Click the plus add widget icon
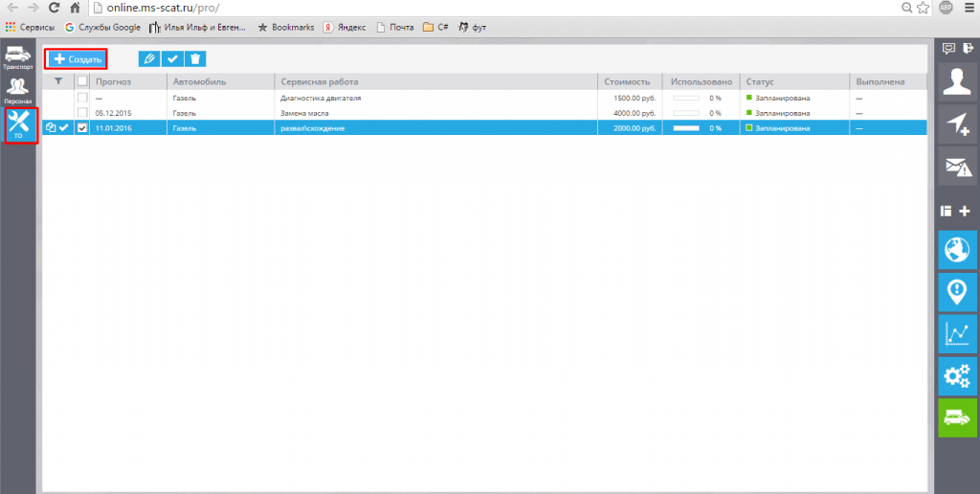The height and width of the screenshot is (494, 980). click(965, 211)
